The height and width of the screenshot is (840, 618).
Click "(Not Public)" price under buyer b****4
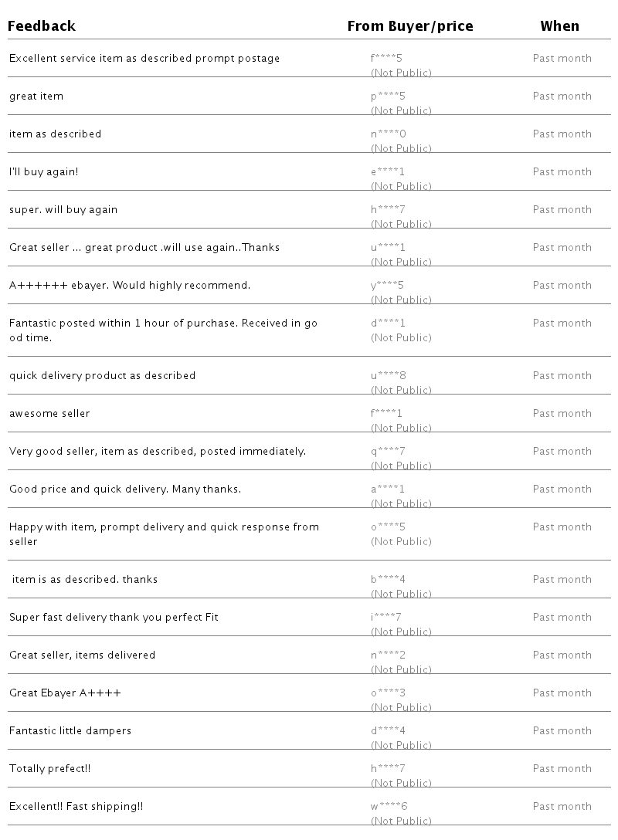pyautogui.click(x=401, y=594)
